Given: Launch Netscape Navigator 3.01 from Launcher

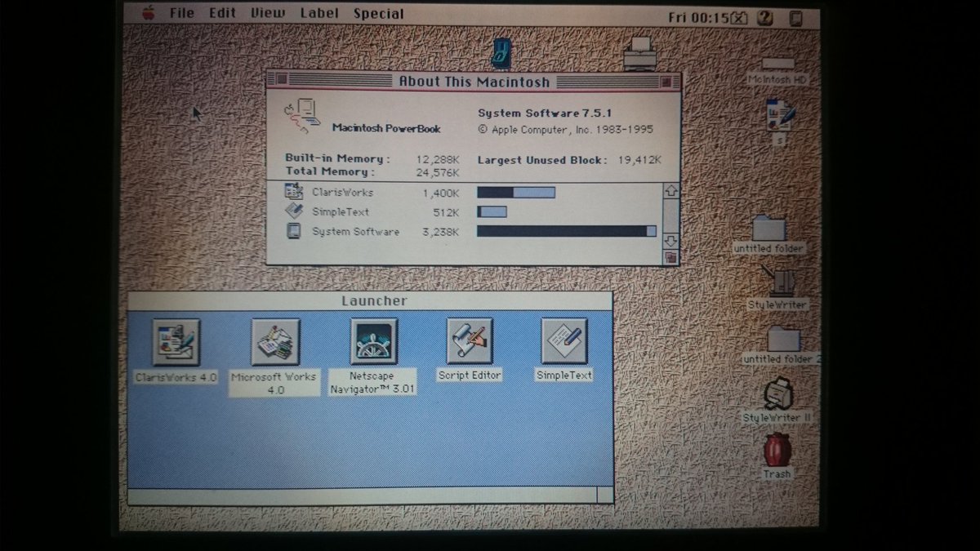Looking at the screenshot, I should click(x=373, y=341).
